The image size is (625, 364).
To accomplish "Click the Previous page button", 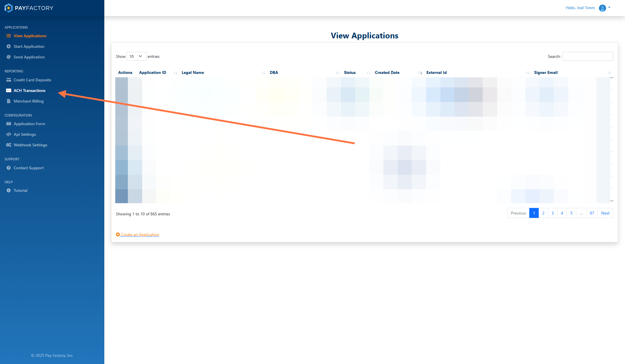I will coord(518,213).
